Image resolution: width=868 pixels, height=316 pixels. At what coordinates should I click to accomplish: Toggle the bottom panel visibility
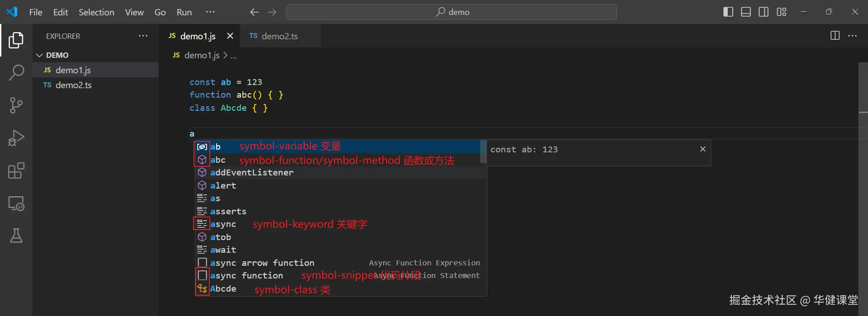tap(746, 12)
